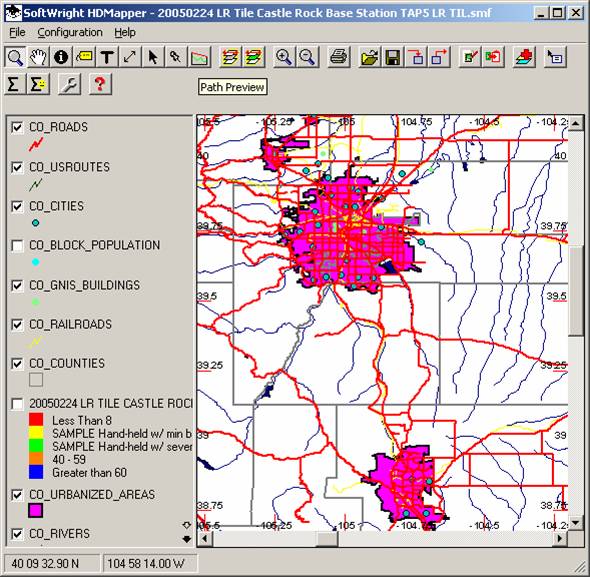Save the map with floppy disk icon
The width and height of the screenshot is (590, 577).
click(x=392, y=57)
